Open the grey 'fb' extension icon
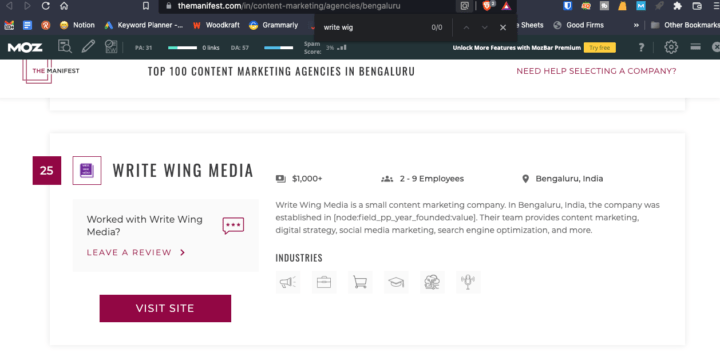The height and width of the screenshot is (360, 720). [x=604, y=6]
